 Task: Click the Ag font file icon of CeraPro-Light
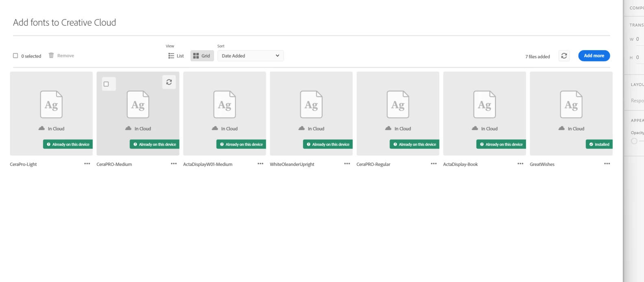[51, 104]
